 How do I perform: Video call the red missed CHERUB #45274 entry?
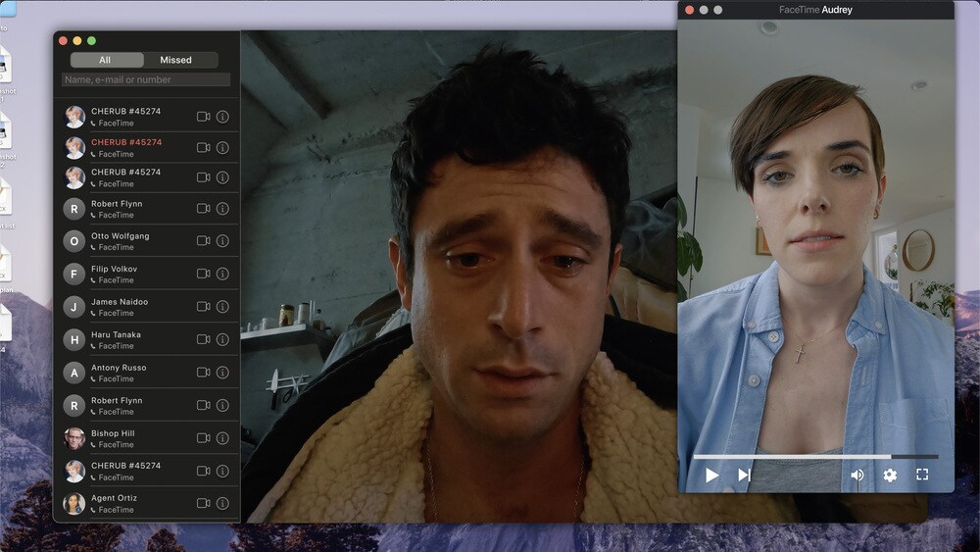point(203,147)
